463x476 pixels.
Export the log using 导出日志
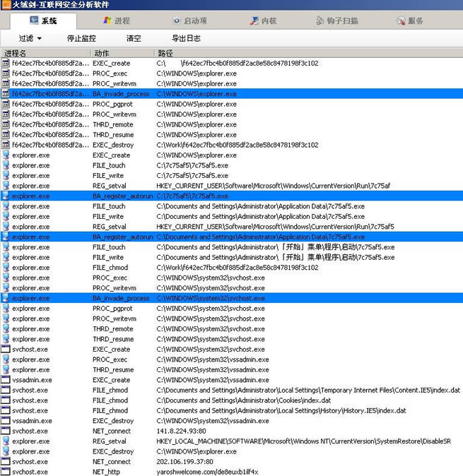(186, 38)
